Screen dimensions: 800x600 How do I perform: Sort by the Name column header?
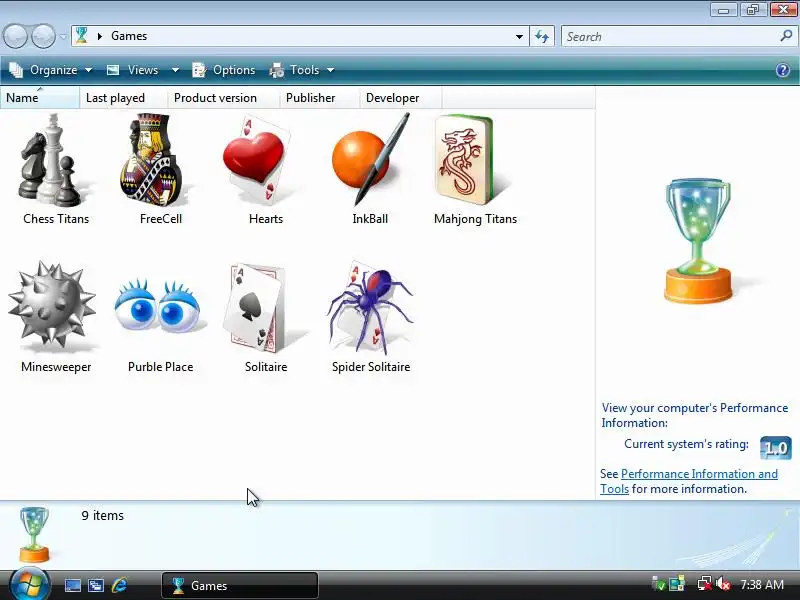pyautogui.click(x=40, y=97)
